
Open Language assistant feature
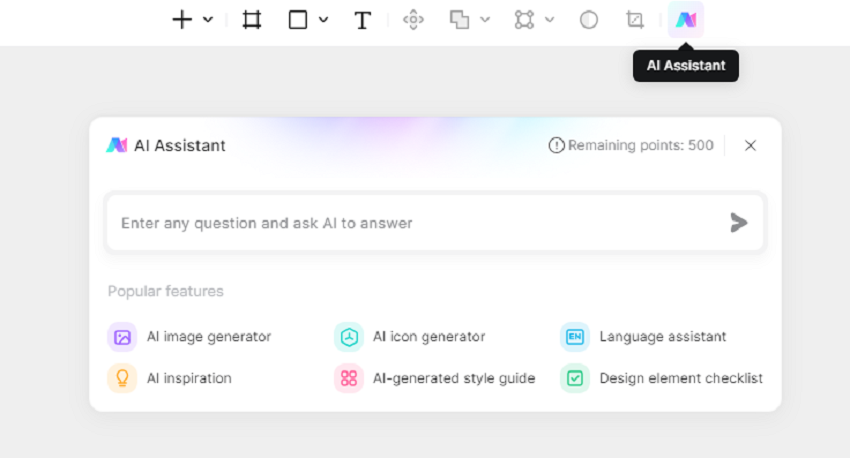click(643, 337)
